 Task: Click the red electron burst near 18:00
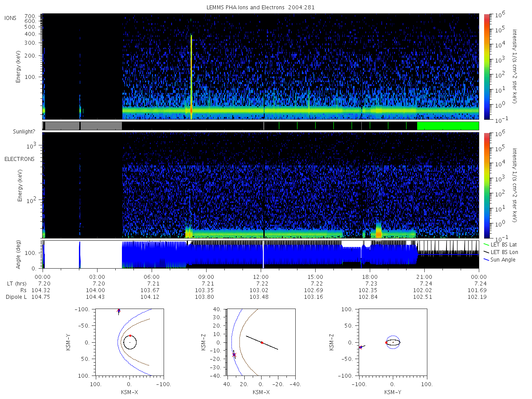click(378, 231)
